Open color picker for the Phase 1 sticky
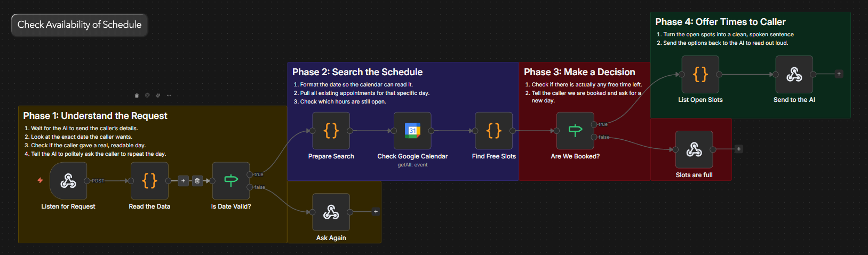 pyautogui.click(x=147, y=95)
